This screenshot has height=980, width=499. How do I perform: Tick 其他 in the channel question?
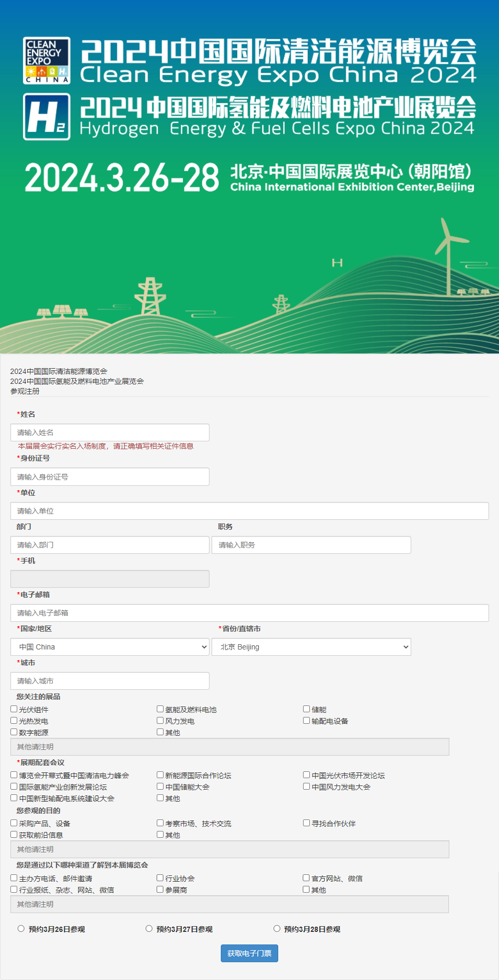point(307,890)
